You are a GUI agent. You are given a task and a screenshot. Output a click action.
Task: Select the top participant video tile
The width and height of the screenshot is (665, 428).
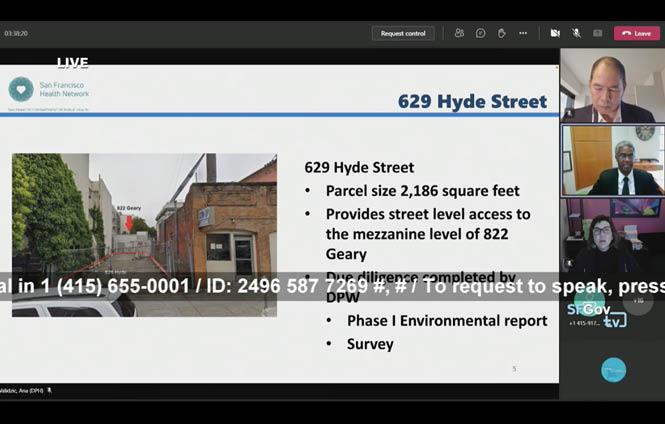click(x=612, y=85)
